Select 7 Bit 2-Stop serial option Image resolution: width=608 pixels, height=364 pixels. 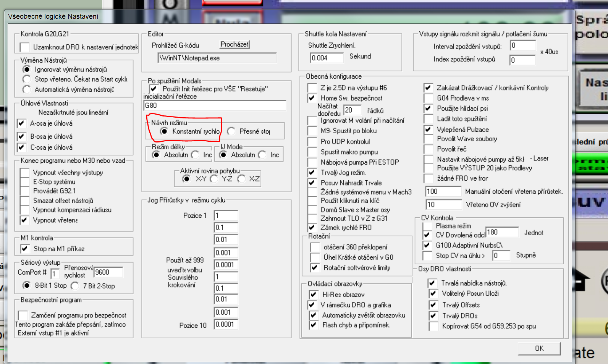75,286
